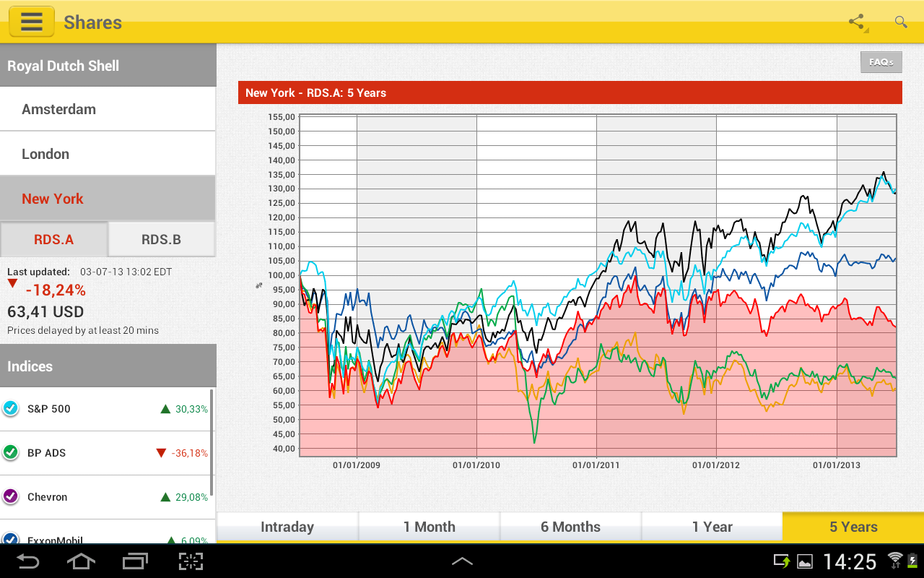Tap the chart title New York - RDS.A: 5 Years

click(315, 92)
